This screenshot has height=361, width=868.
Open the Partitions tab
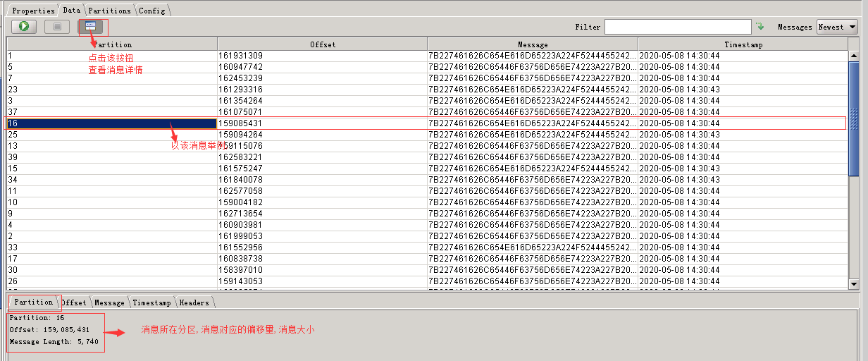(109, 11)
